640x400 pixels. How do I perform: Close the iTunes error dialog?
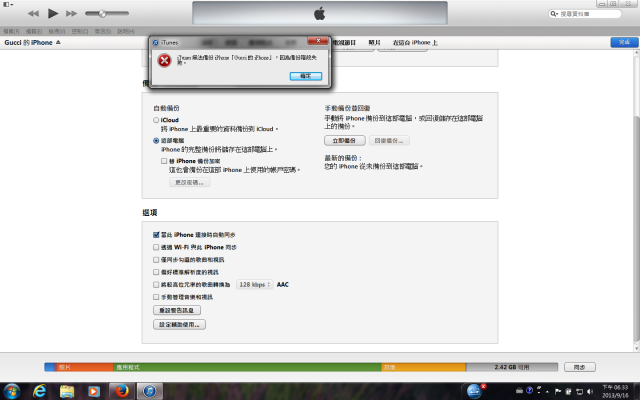318,40
